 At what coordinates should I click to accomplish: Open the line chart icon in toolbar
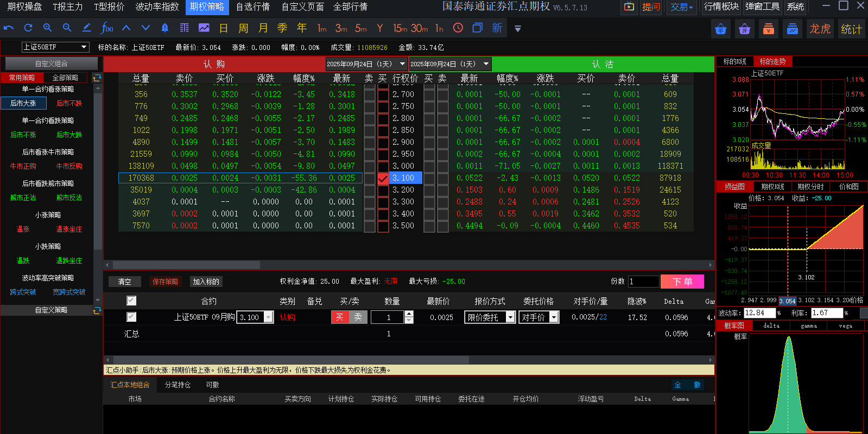[204, 28]
